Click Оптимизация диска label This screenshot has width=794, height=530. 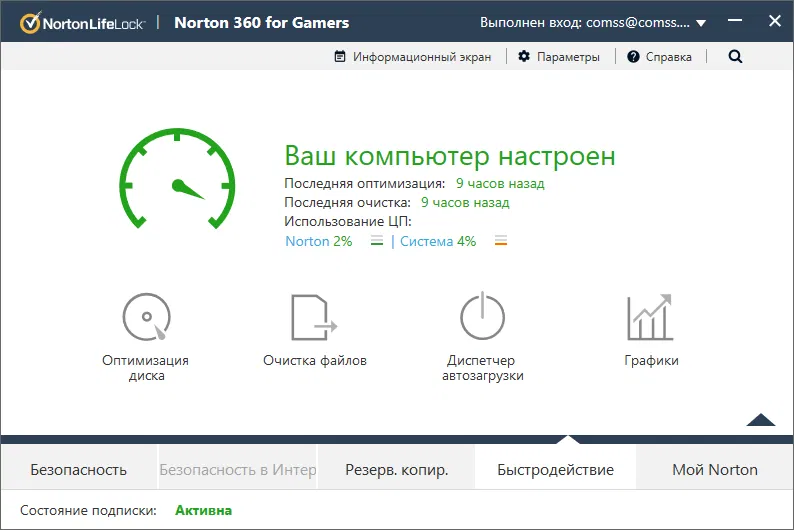click(146, 368)
